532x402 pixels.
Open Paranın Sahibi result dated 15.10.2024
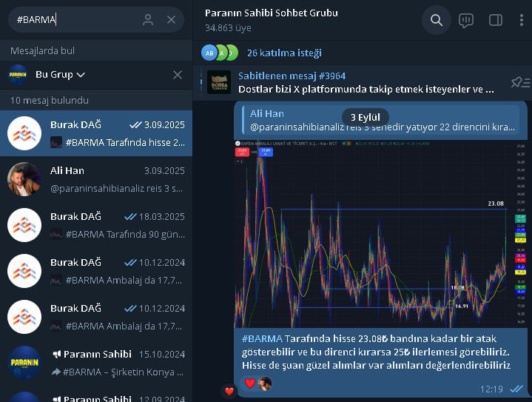[96, 363]
